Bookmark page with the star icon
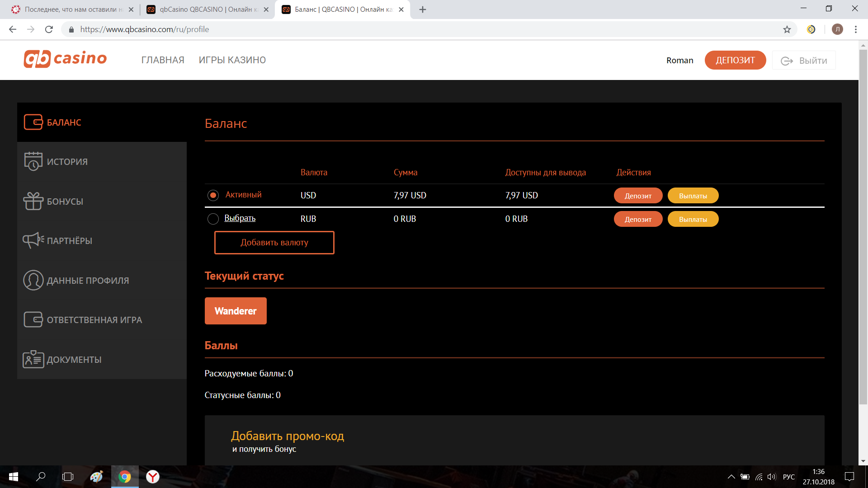 coord(787,29)
